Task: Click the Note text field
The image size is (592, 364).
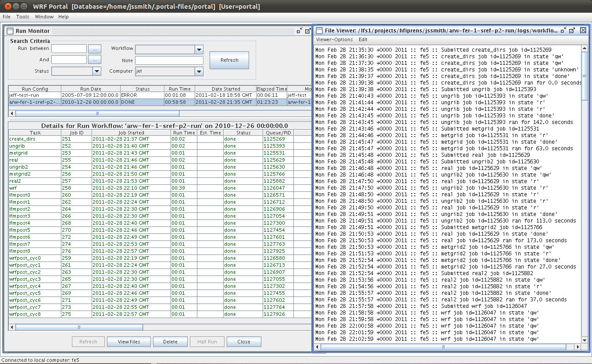Action: [169, 60]
